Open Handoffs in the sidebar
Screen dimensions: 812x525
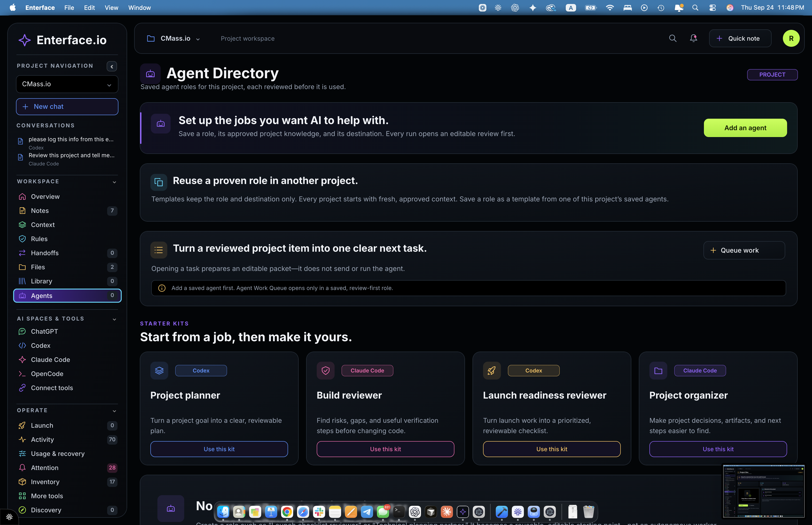(67, 253)
